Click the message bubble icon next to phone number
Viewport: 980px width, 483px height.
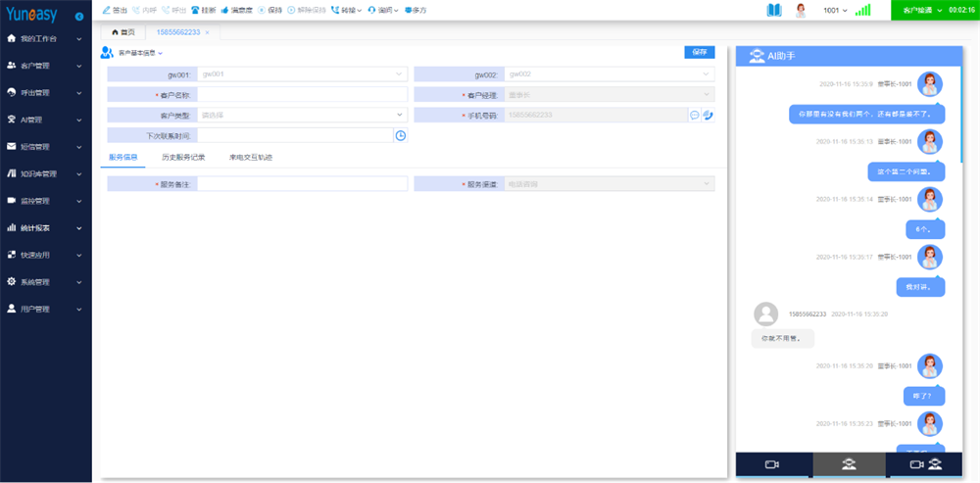click(x=695, y=115)
